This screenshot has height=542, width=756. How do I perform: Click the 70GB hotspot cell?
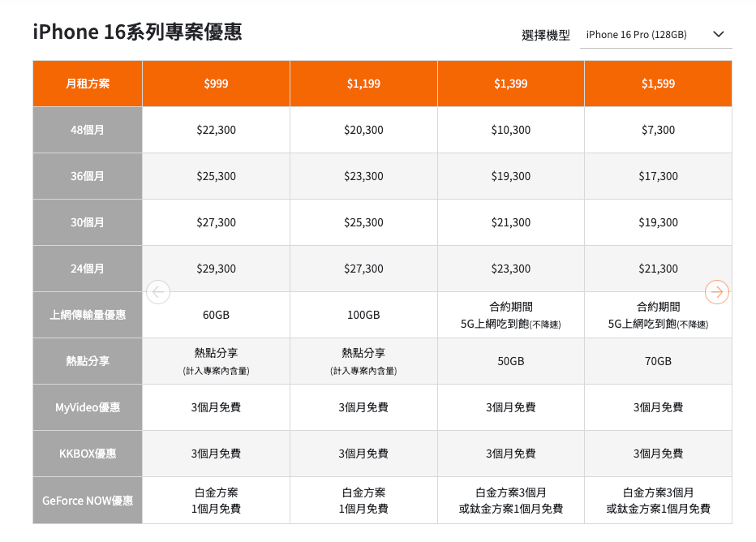(x=658, y=361)
